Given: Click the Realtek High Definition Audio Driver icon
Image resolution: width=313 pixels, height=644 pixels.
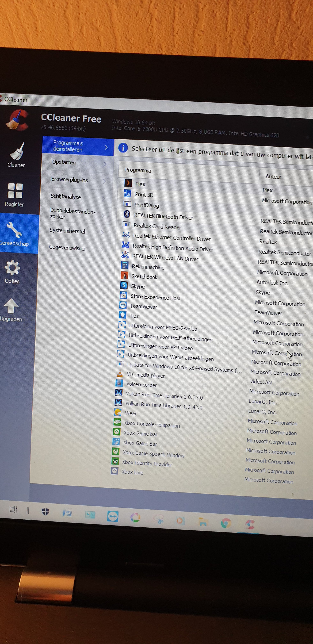Looking at the screenshot, I should [125, 245].
